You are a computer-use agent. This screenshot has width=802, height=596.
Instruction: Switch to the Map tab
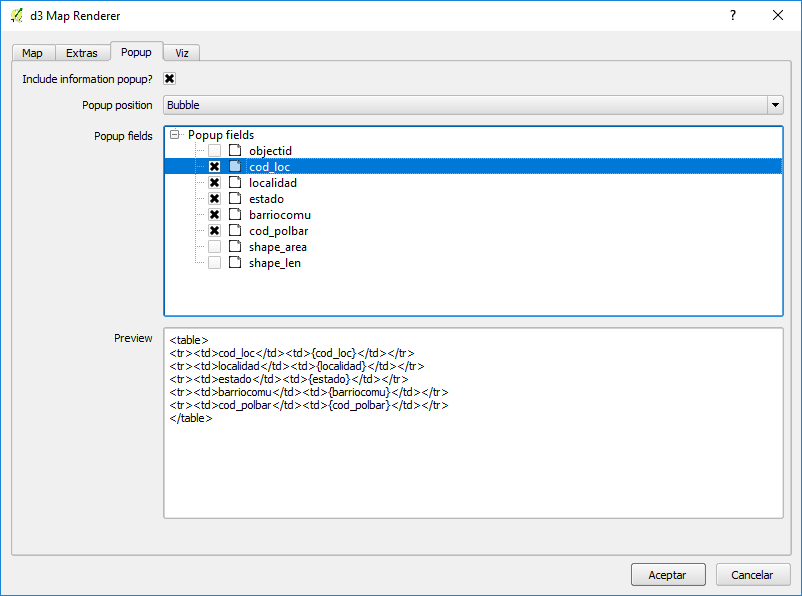32,53
